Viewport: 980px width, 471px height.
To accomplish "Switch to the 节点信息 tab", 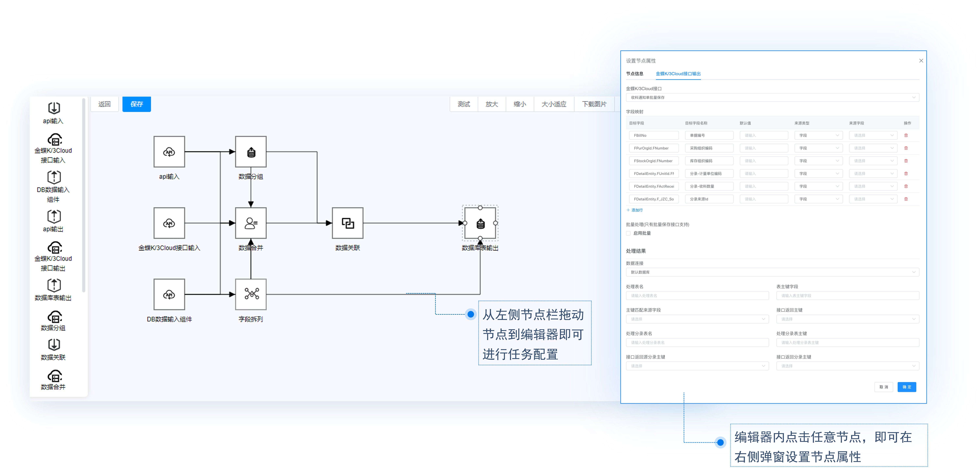I will pos(635,74).
